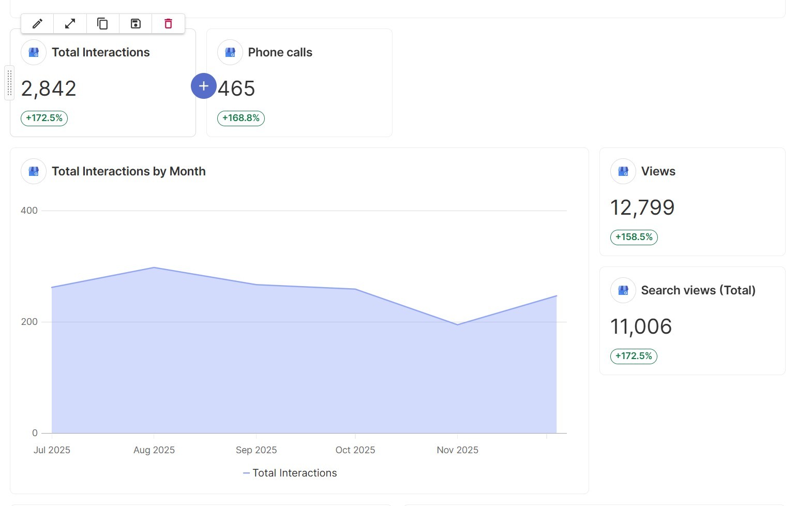Click the dotted drag handle beside Total Interactions
This screenshot has height=506, width=812.
(9, 83)
